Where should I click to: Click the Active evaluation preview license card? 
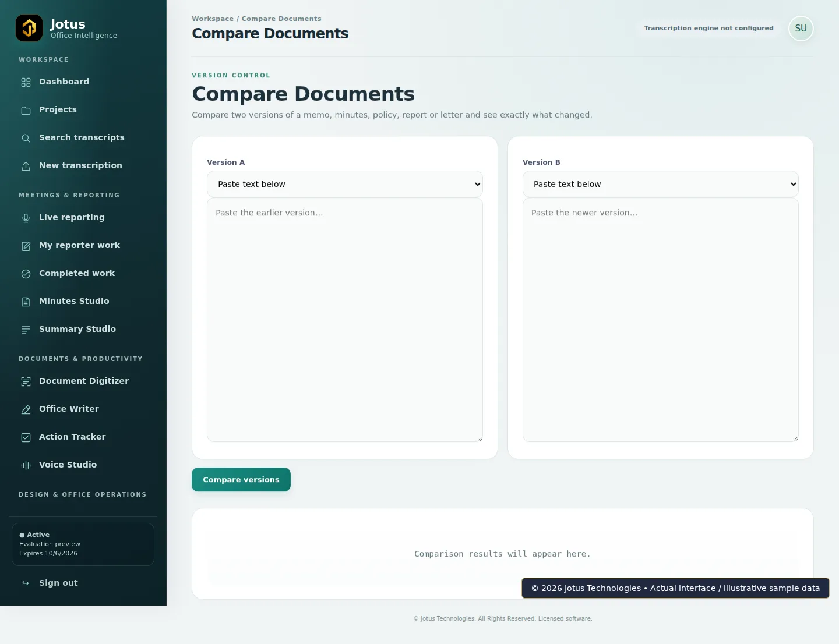click(x=83, y=544)
